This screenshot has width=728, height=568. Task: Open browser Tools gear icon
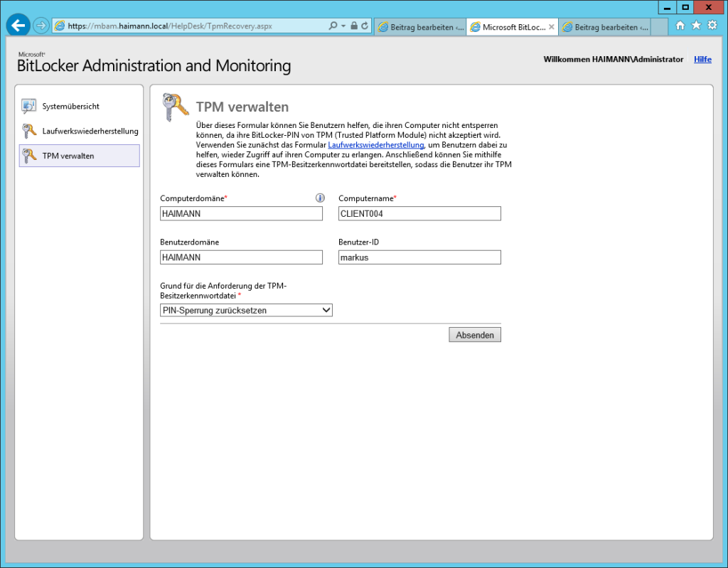coord(712,25)
